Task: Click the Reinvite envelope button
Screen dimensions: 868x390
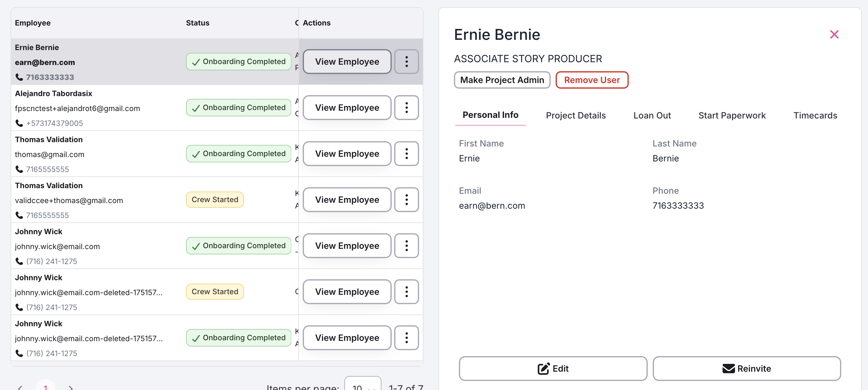Action: click(x=746, y=369)
